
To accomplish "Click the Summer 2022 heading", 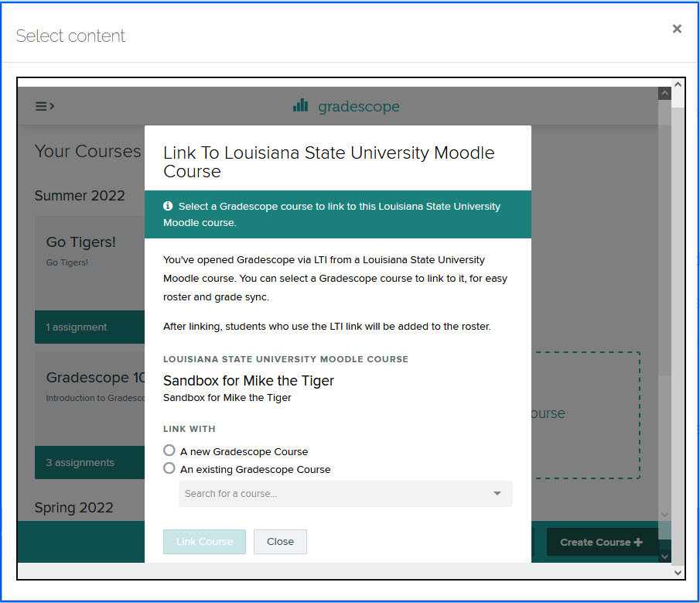I will tap(80, 196).
